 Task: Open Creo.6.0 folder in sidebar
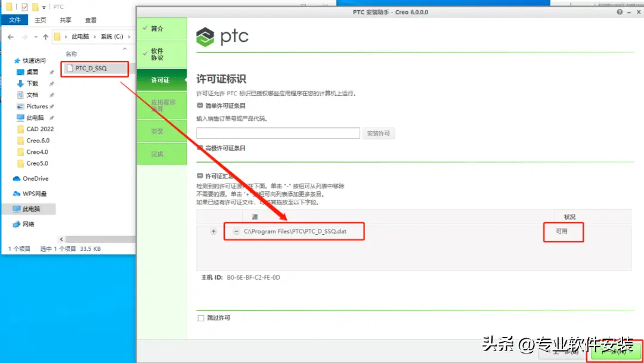tap(33, 141)
